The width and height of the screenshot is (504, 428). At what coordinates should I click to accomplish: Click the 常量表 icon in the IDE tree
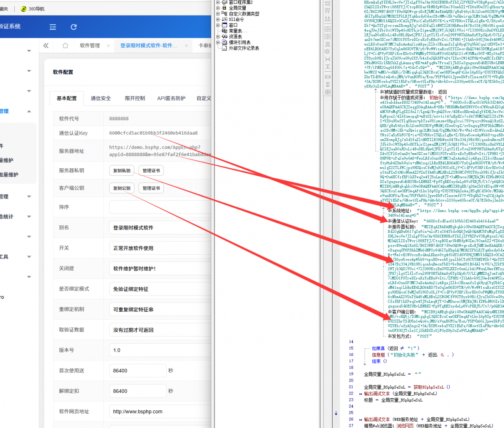pos(224,31)
